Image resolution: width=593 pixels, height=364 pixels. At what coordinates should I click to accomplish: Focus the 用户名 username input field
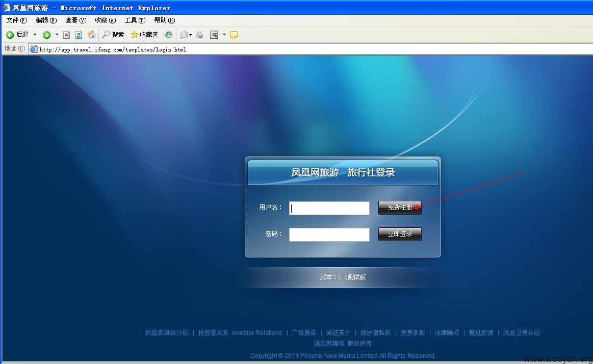click(x=329, y=208)
